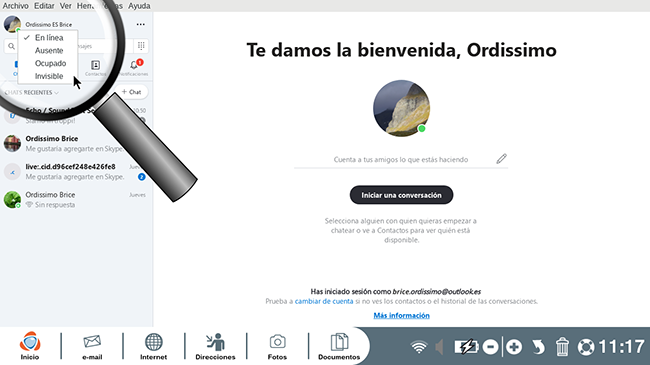The height and width of the screenshot is (365, 650).
Task: Click the pencil edit status icon
Action: pos(502,159)
